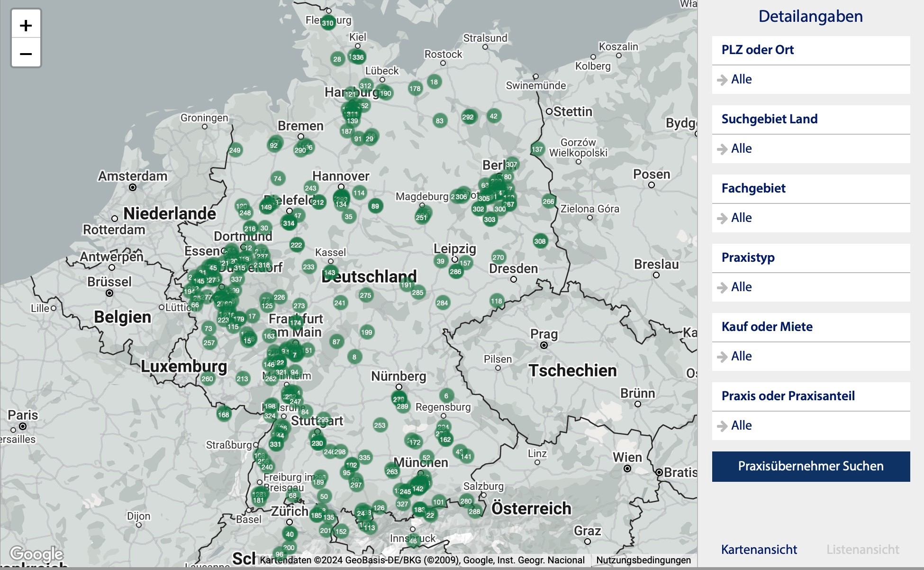Expand the Kauf oder Miete selection
Screen dimensions: 924x570
(x=723, y=356)
